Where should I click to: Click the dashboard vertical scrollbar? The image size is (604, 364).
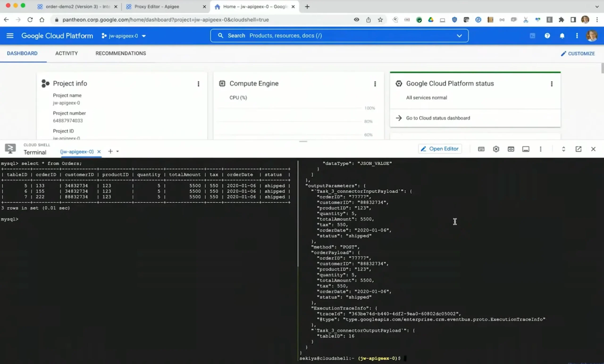coord(602,68)
